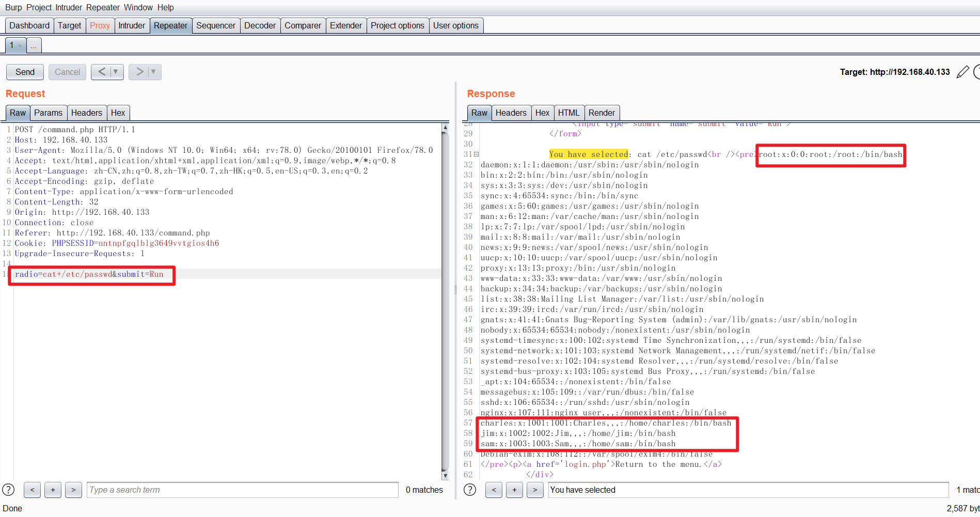Go back in request history with the < button
Viewport: 980px width, 517px height.
[x=102, y=72]
